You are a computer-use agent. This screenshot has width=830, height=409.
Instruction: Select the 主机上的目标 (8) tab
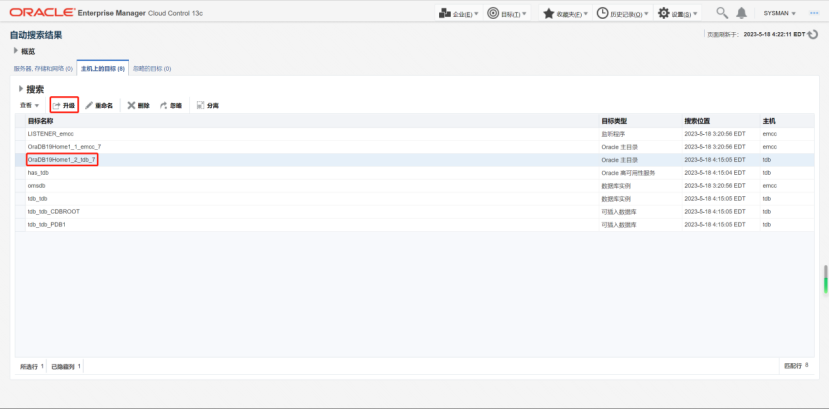click(x=103, y=69)
